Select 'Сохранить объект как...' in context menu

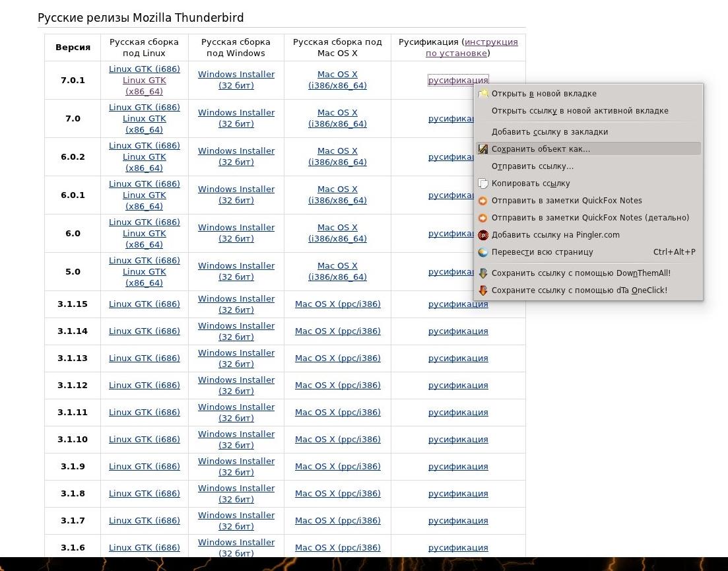coord(588,149)
